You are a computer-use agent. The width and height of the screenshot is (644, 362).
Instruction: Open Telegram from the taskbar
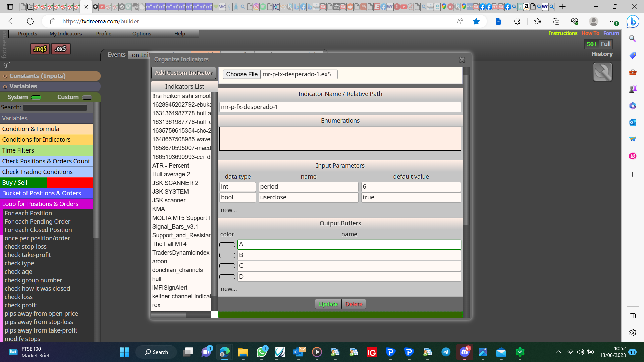click(446, 352)
